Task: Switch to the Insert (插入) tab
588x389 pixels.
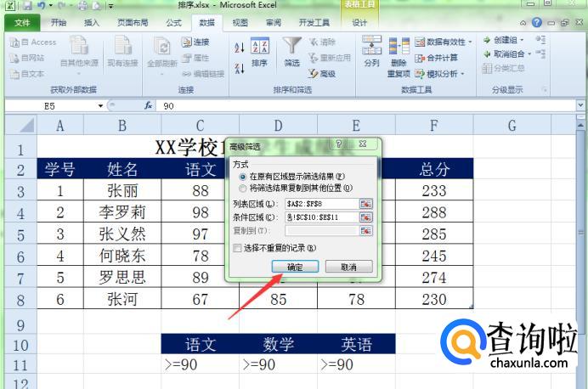Action: (x=92, y=22)
